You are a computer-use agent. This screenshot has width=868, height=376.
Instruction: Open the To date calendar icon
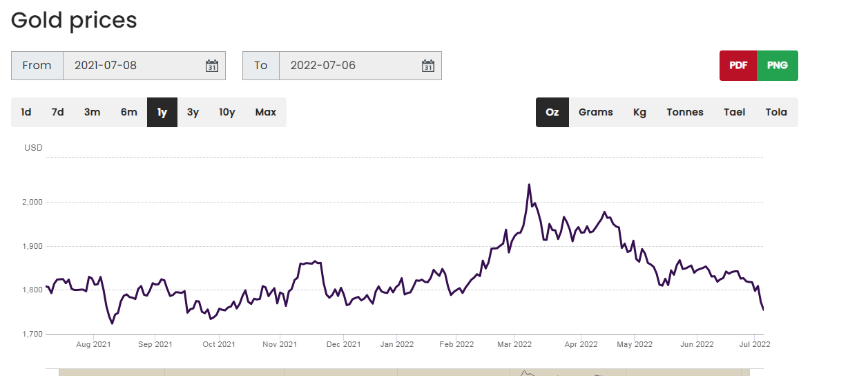[428, 66]
